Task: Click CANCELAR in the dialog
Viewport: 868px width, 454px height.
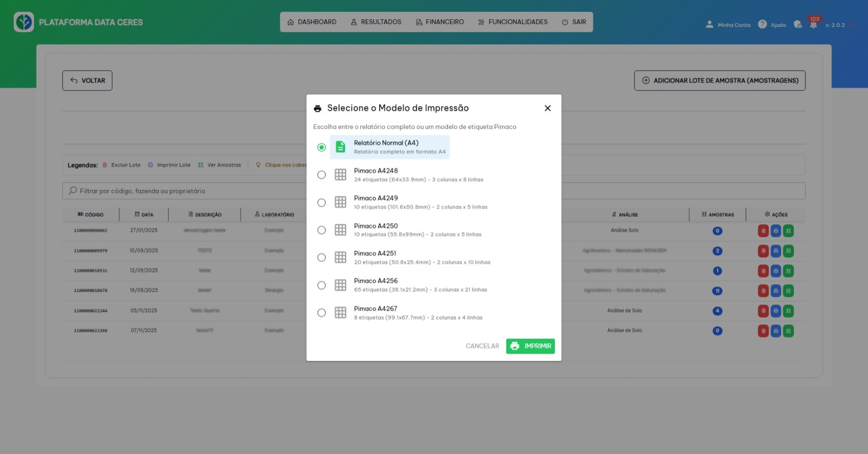Action: 482,346
